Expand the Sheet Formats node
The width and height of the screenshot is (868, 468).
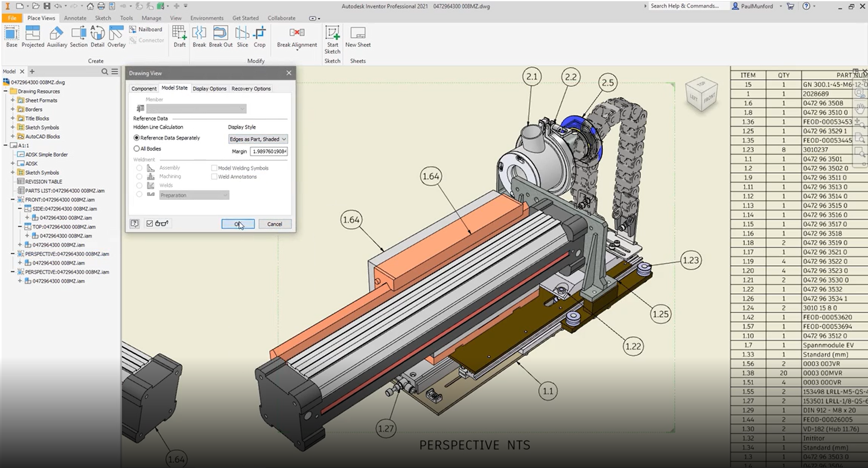[x=13, y=100]
